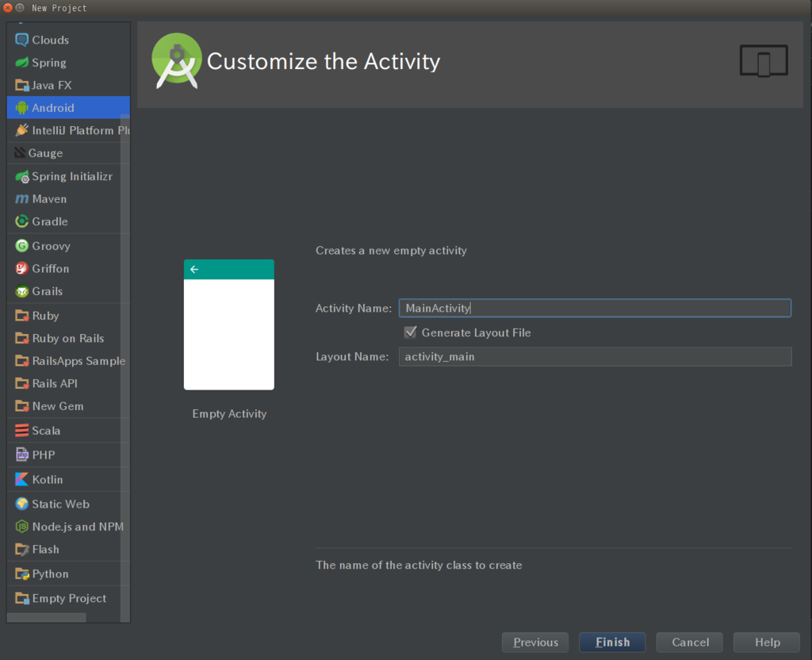
Task: Click the Groovy G icon
Action: coord(21,246)
